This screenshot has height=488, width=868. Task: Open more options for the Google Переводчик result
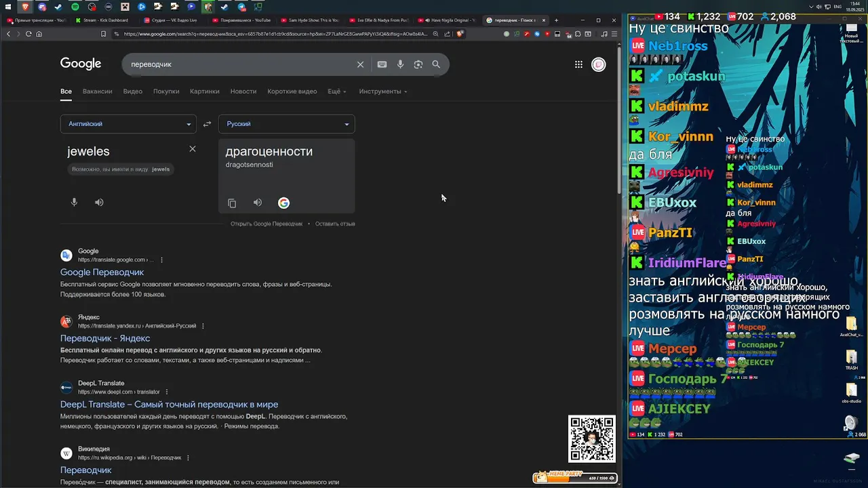coord(161,260)
